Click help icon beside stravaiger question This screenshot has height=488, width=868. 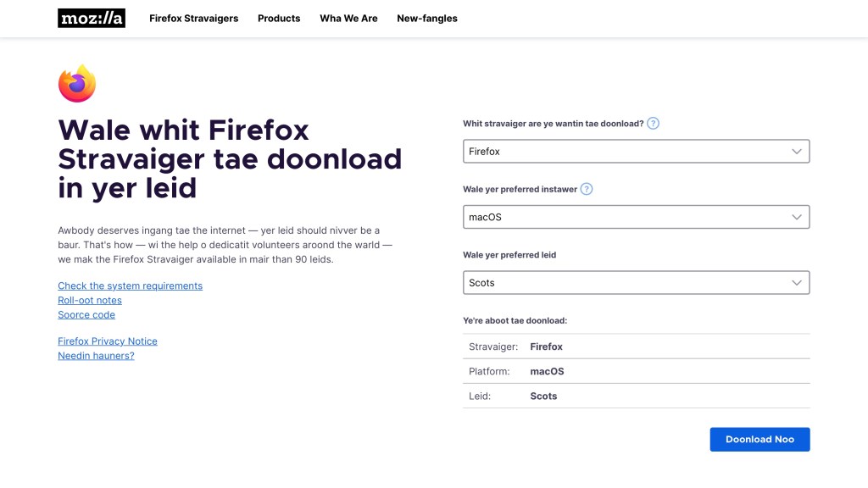click(653, 124)
